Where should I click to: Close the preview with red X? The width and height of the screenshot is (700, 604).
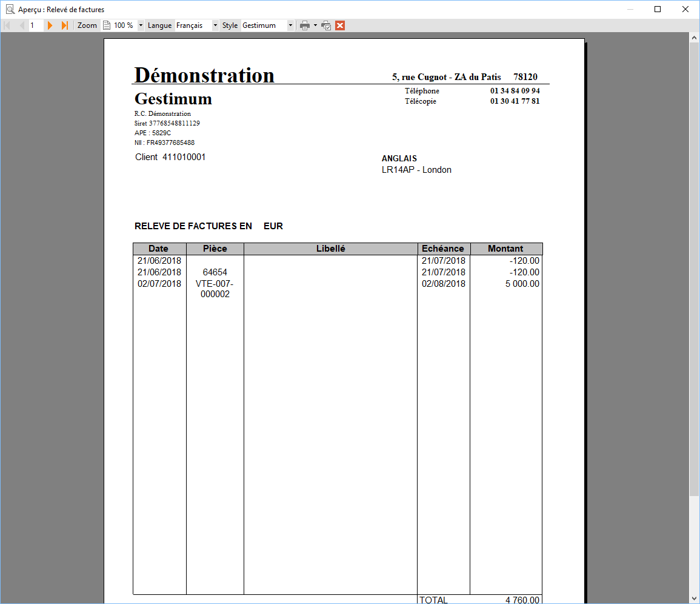(340, 25)
